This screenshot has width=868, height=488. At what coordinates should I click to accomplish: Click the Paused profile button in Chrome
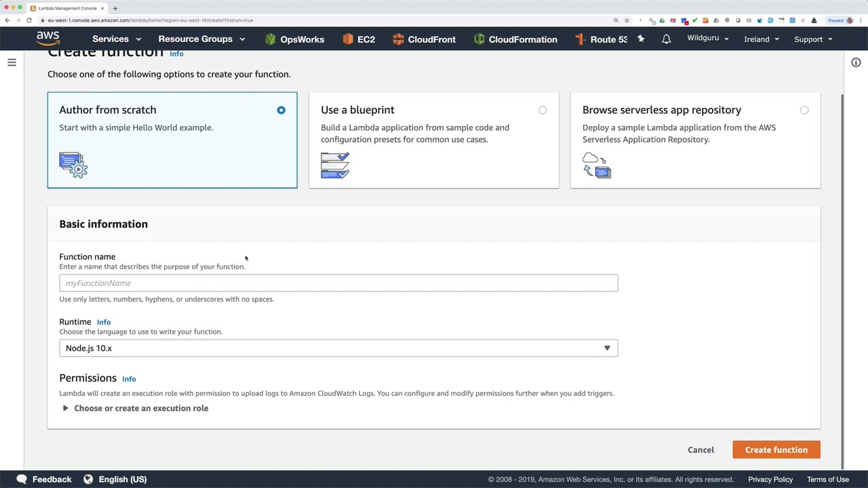point(840,20)
